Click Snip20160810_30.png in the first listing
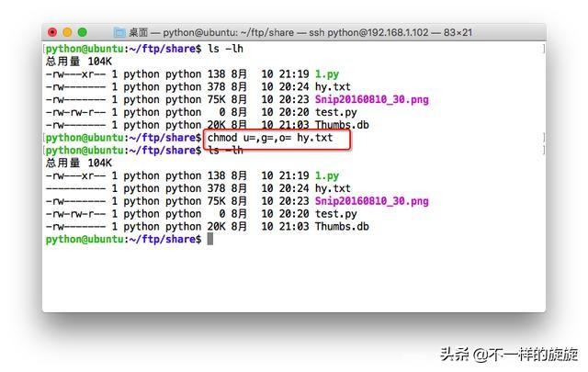The width and height of the screenshot is (588, 372). (x=371, y=100)
